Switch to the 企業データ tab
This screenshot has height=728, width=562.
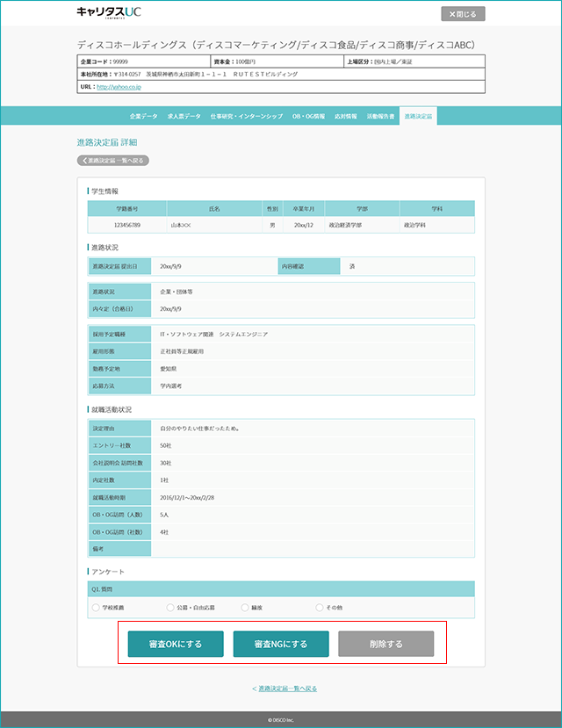143,116
